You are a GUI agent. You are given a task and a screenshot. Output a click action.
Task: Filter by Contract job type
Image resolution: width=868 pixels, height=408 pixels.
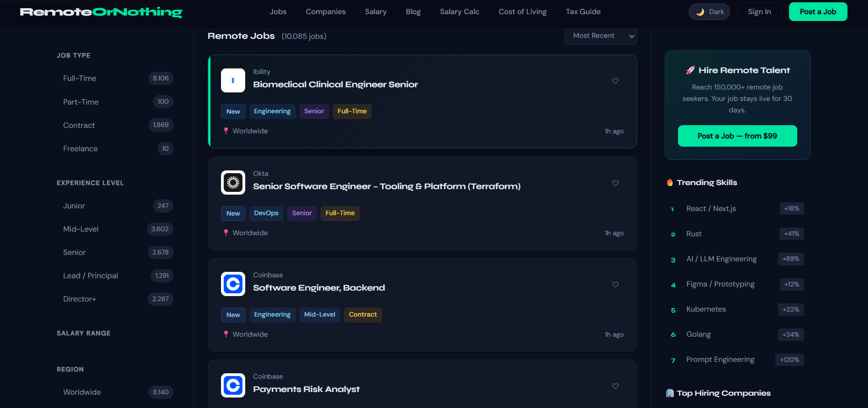(x=115, y=125)
